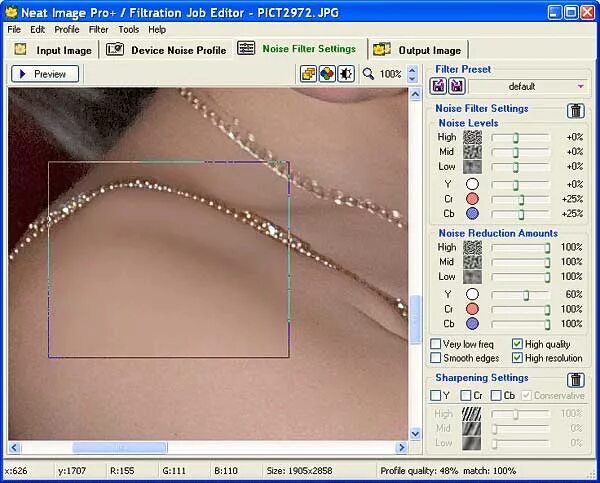
Task: Open the Filter menu
Action: click(x=98, y=29)
